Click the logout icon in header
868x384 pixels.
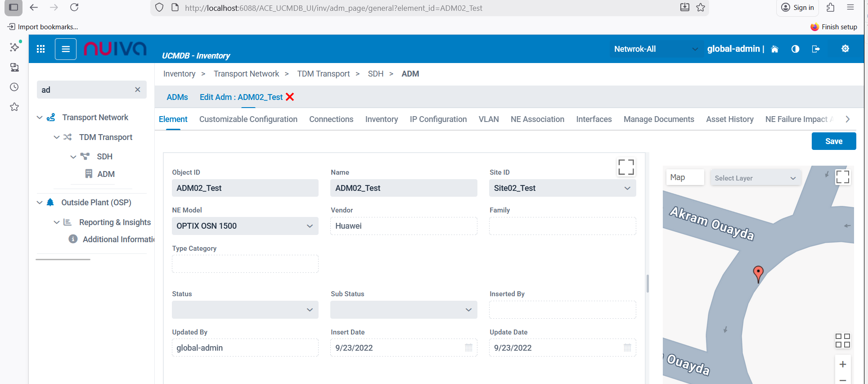point(815,49)
